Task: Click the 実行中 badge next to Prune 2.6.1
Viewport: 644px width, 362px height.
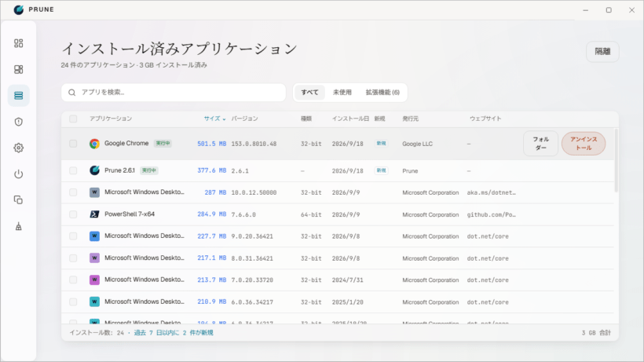Action: tap(149, 170)
